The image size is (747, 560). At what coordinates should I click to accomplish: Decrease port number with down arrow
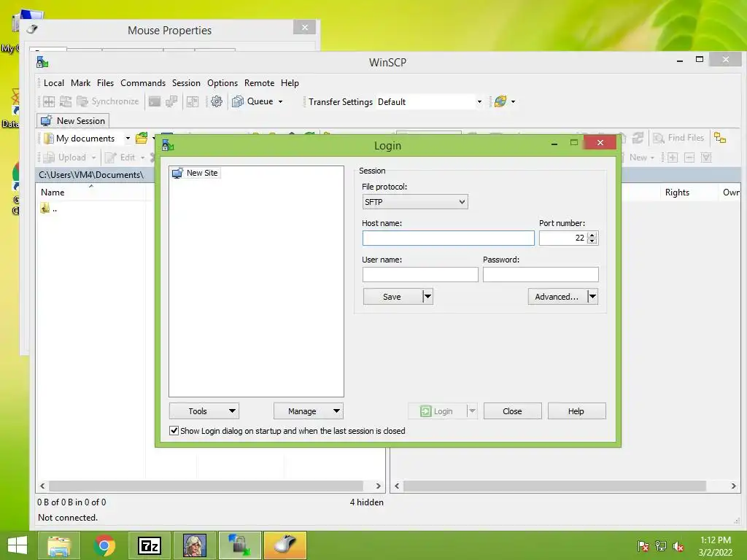tap(592, 241)
